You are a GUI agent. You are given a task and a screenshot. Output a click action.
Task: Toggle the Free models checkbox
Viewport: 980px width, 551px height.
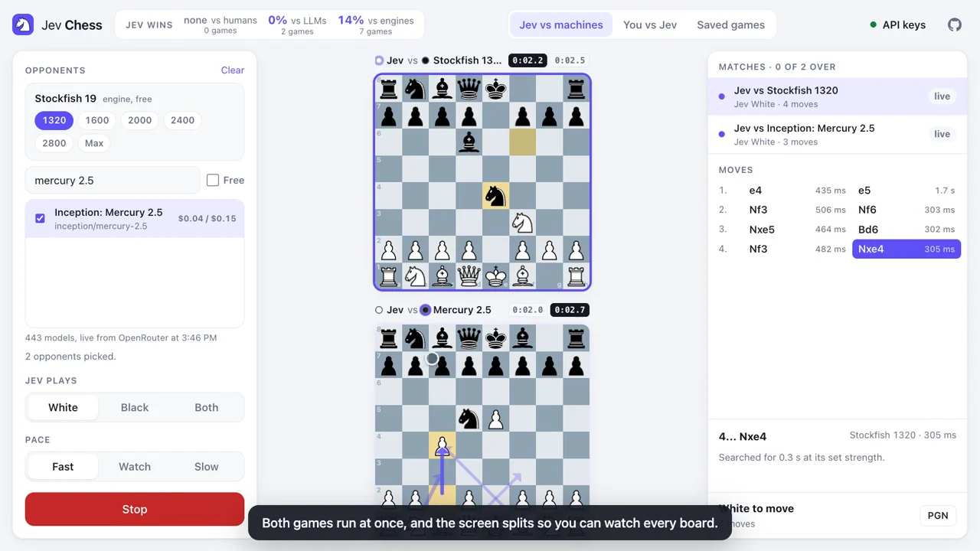pos(213,181)
